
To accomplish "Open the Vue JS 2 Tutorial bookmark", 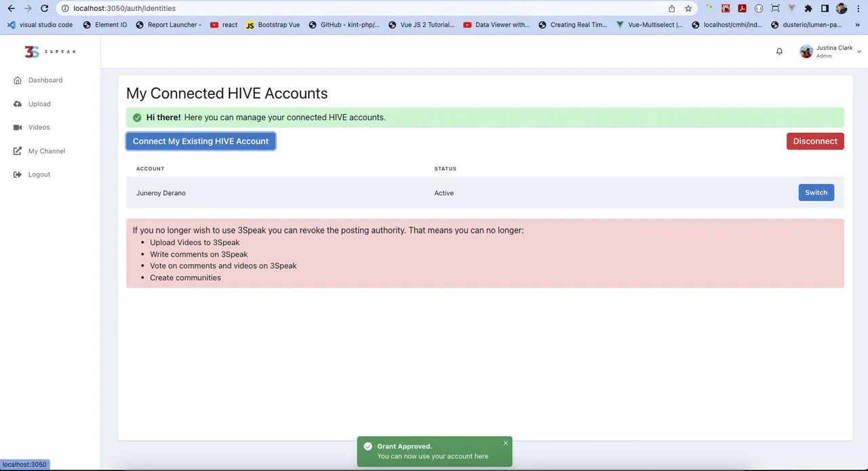I will coord(421,24).
